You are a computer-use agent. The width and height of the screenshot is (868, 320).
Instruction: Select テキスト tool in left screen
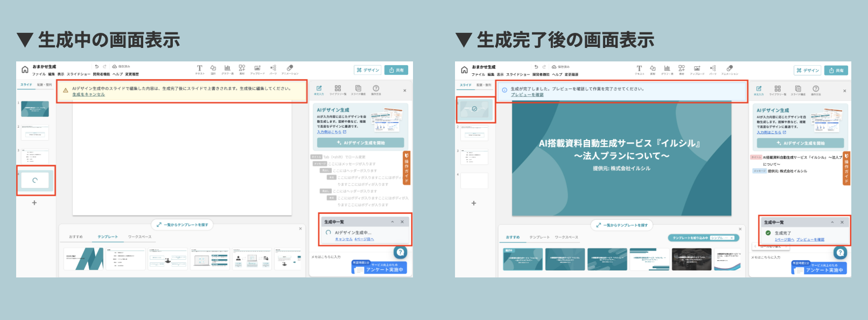click(200, 70)
